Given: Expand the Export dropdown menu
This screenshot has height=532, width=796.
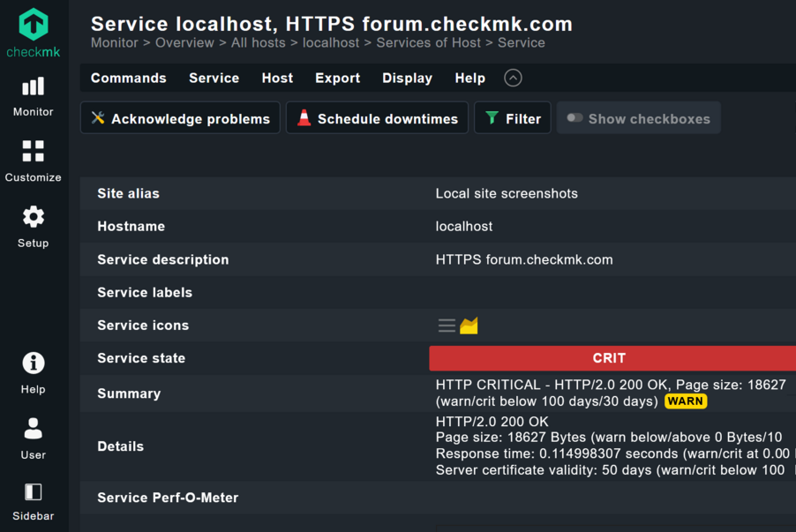Looking at the screenshot, I should coord(337,78).
